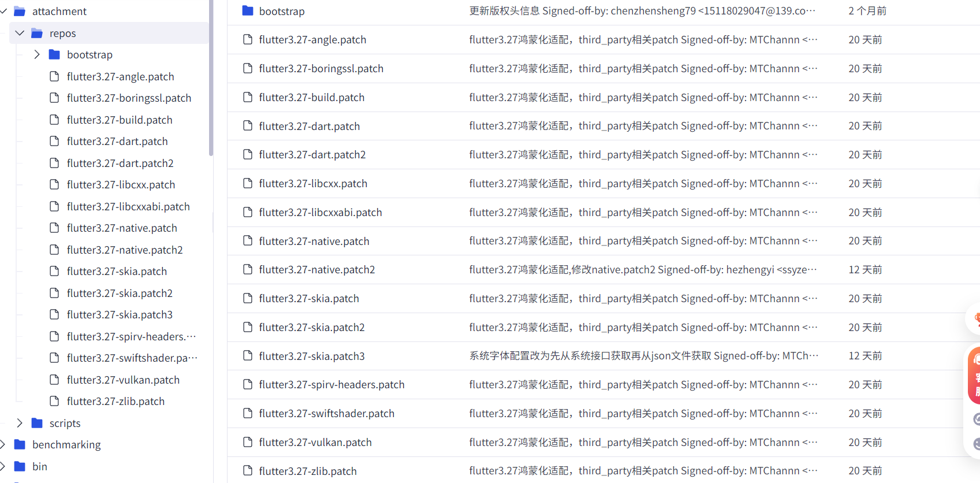Collapse the attachment folder chevron
Screen dimensions: 980x483
[2, 11]
